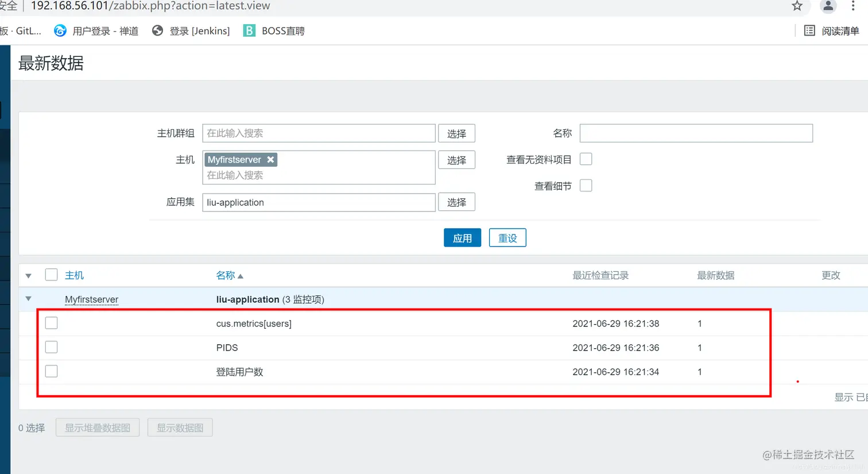Viewport: 868px width, 474px height.
Task: Check the select-all box in table header
Action: (51, 275)
